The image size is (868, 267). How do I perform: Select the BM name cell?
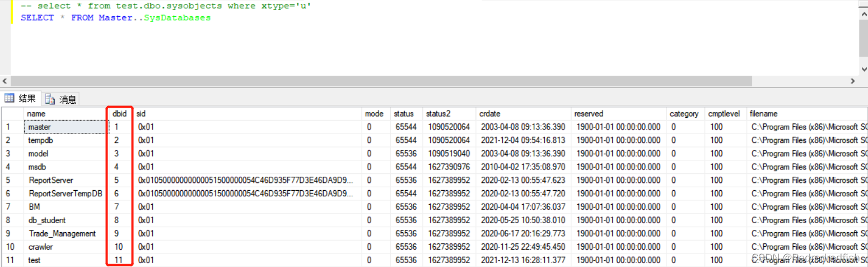(x=66, y=207)
